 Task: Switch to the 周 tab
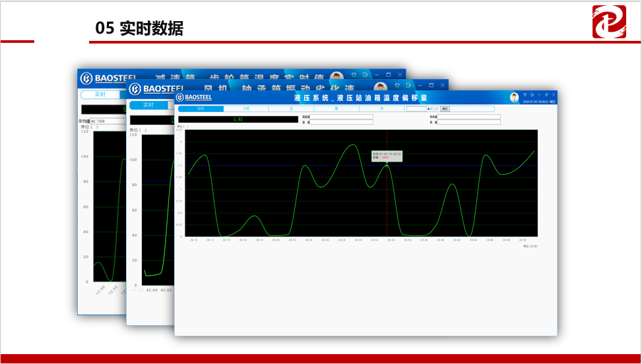click(337, 109)
